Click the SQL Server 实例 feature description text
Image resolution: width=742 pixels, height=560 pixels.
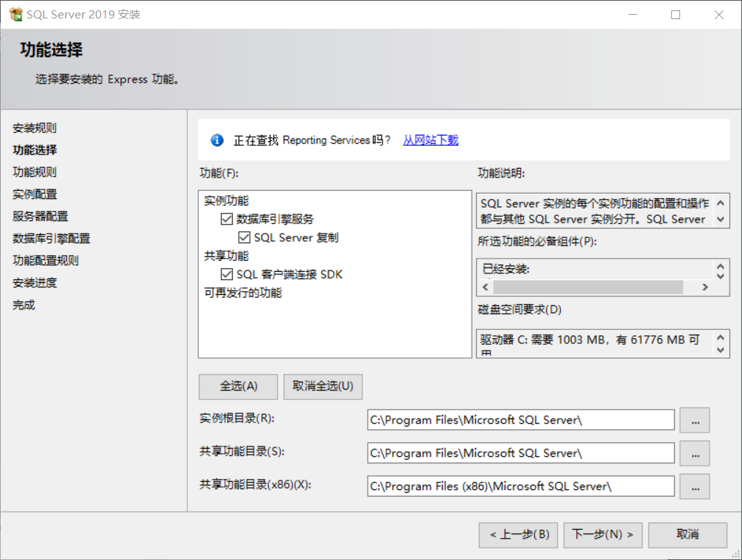pyautogui.click(x=595, y=211)
